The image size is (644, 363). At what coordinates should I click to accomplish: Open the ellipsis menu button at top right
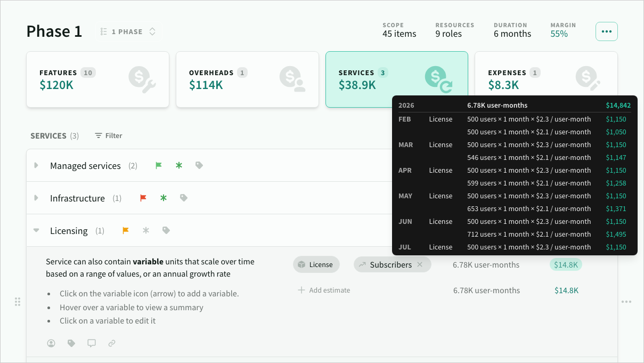coord(606,31)
